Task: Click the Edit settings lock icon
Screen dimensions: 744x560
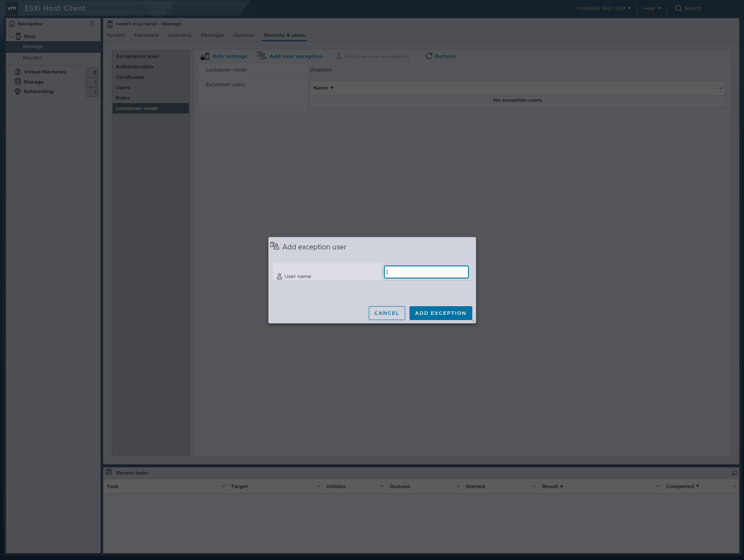Action: (x=205, y=56)
